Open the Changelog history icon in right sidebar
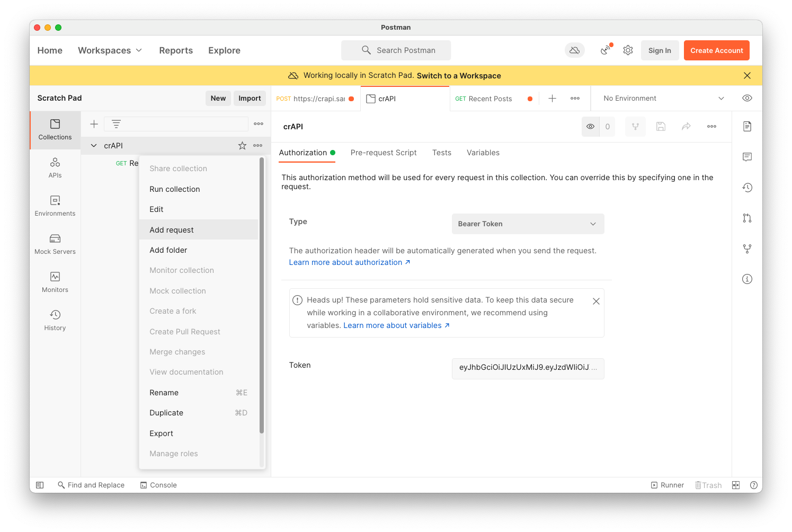This screenshot has height=532, width=792. coord(747,188)
